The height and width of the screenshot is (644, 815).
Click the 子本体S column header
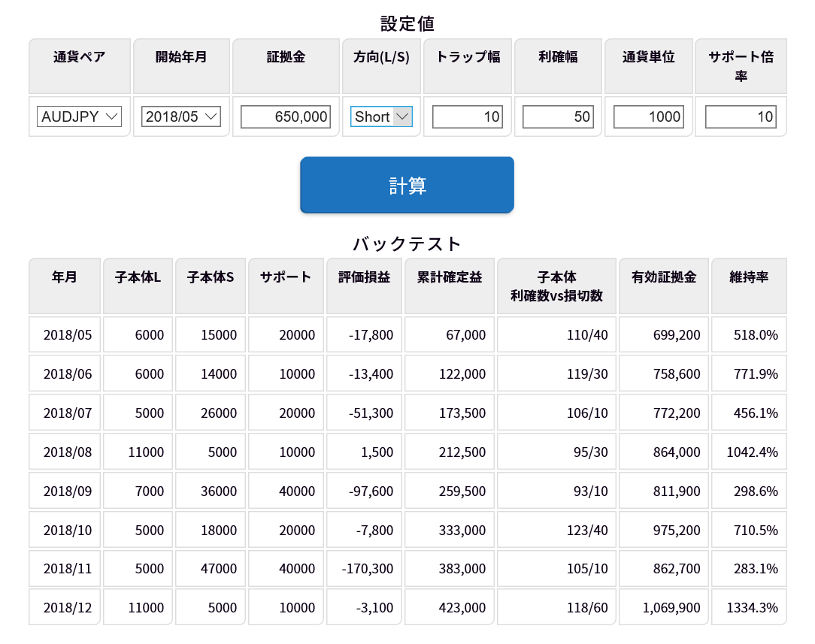pyautogui.click(x=211, y=286)
